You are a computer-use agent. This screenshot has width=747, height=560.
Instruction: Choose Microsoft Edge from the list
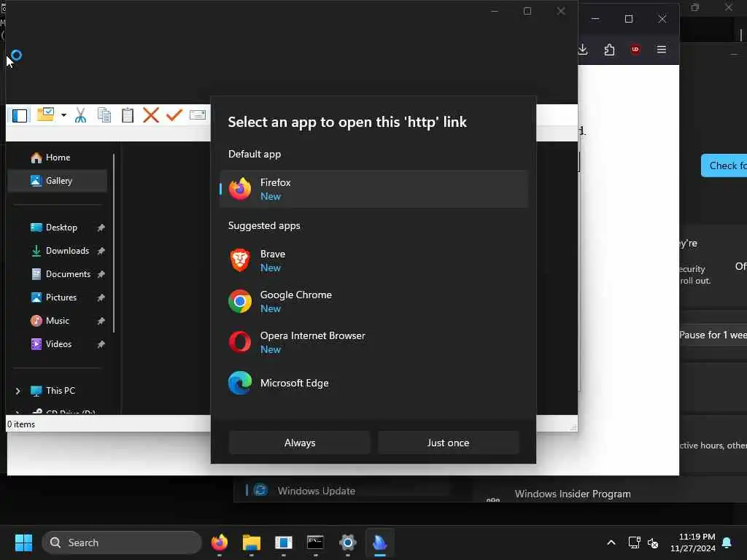click(x=373, y=384)
